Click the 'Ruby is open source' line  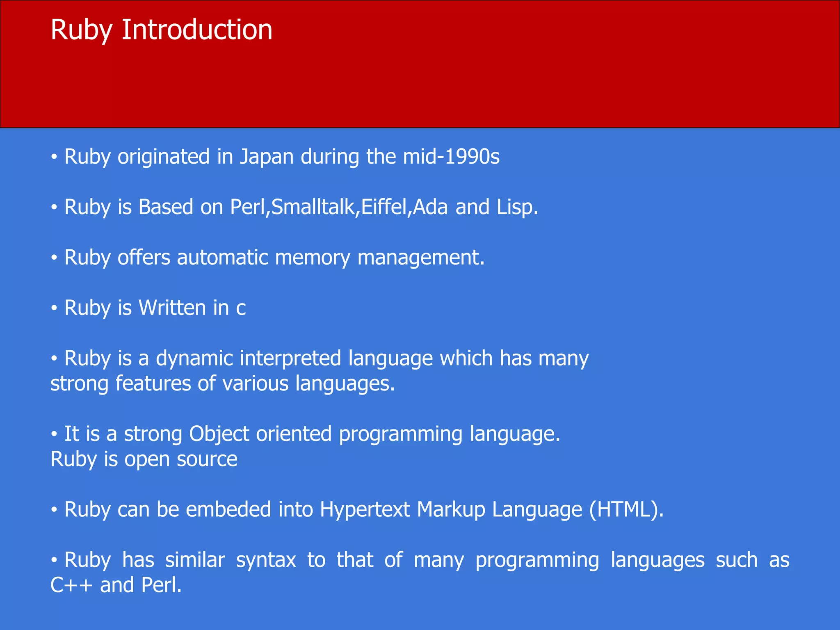[144, 459]
